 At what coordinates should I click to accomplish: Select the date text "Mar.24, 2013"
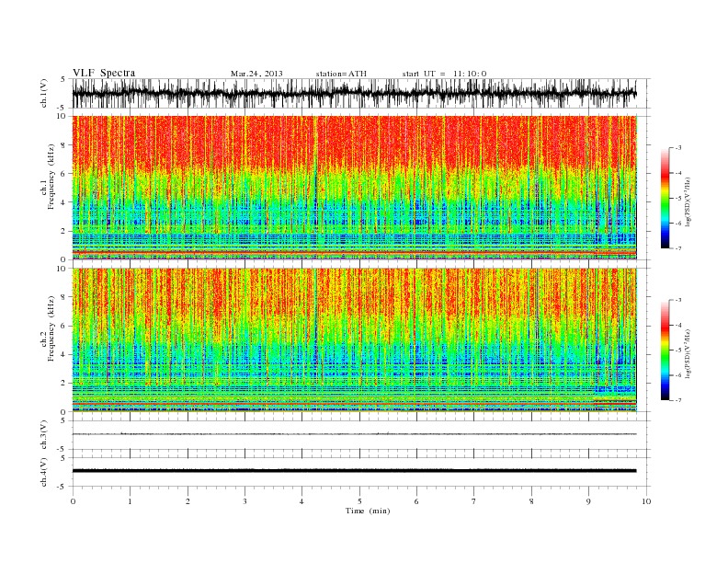click(256, 74)
